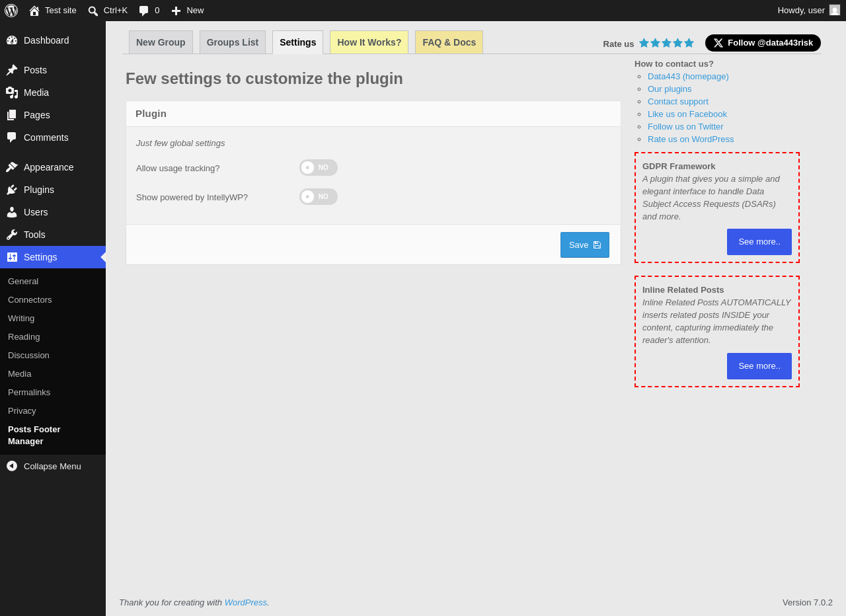The width and height of the screenshot is (846, 616).
Task: Open the Contact support link
Action: coord(678,102)
